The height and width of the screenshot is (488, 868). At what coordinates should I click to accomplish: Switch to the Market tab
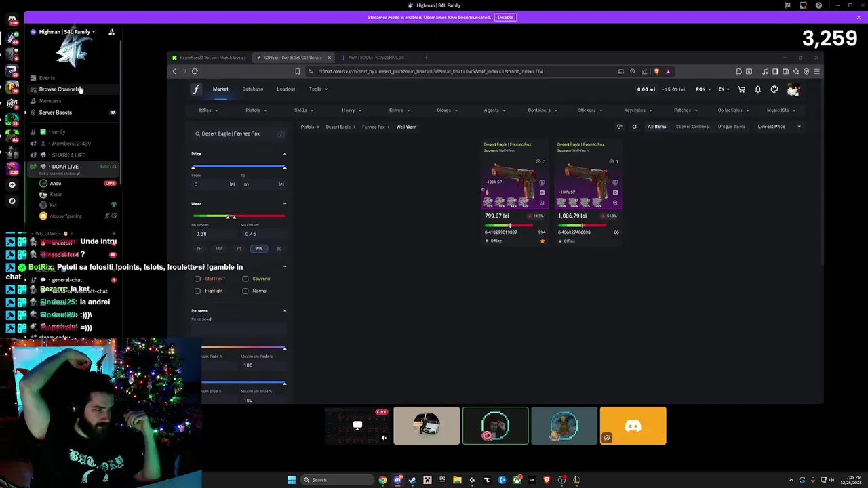(220, 89)
